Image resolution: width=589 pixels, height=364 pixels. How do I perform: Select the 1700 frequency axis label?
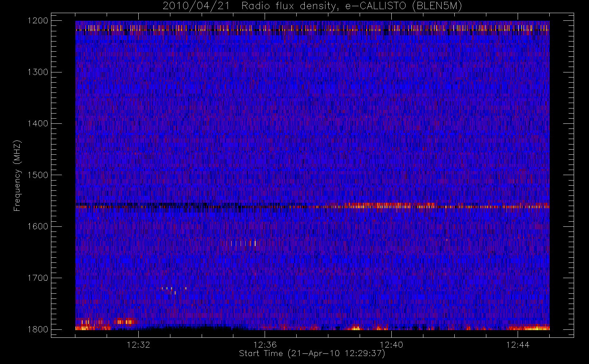(38, 278)
